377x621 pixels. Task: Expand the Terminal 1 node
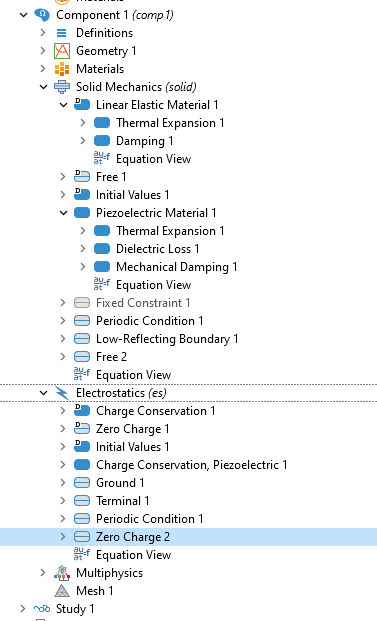click(63, 501)
